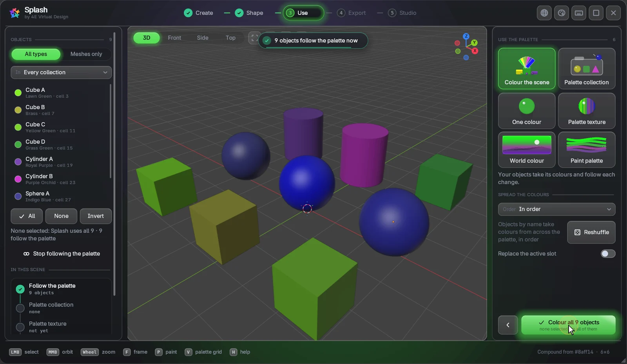Select the Palette collection scene step
The width and height of the screenshot is (627, 364).
61,308
